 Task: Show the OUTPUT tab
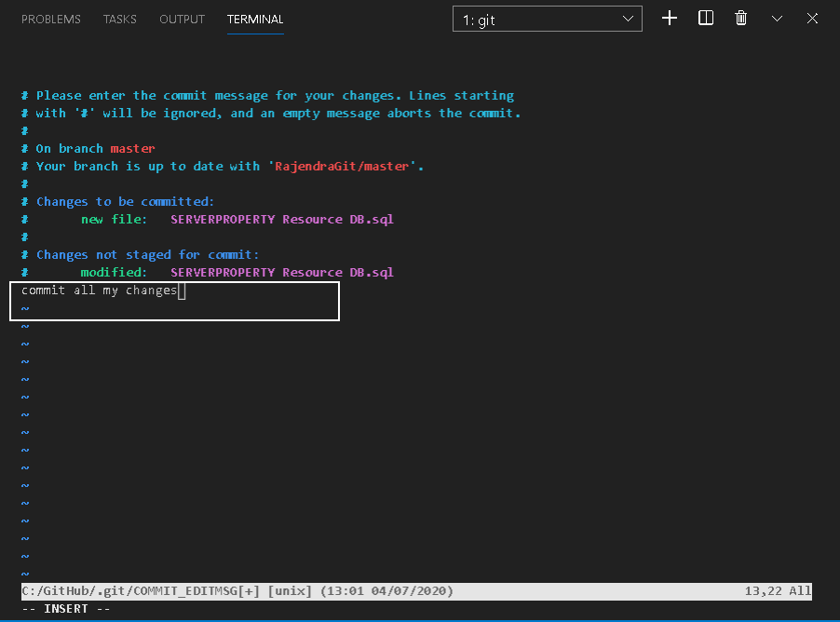(183, 20)
